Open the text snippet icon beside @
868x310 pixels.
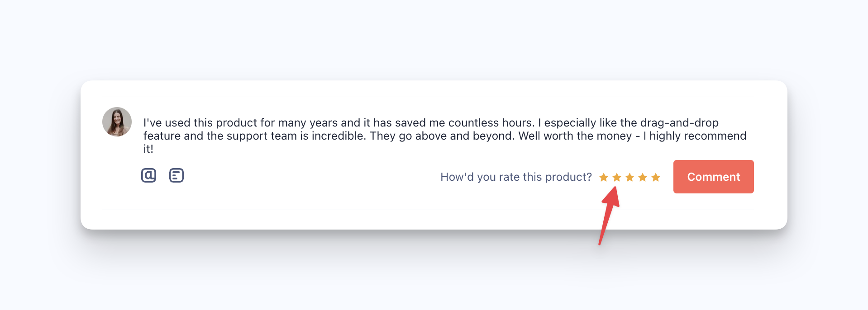point(176,175)
